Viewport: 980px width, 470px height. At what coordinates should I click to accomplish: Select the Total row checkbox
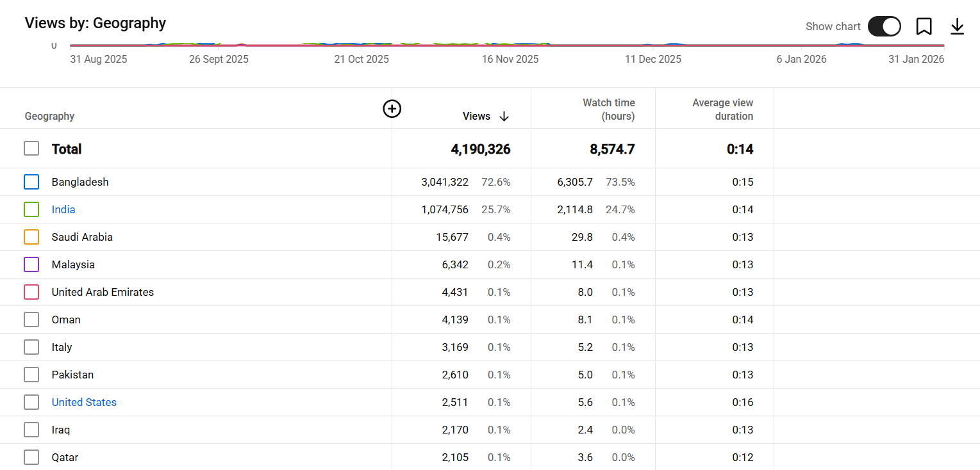(x=31, y=149)
